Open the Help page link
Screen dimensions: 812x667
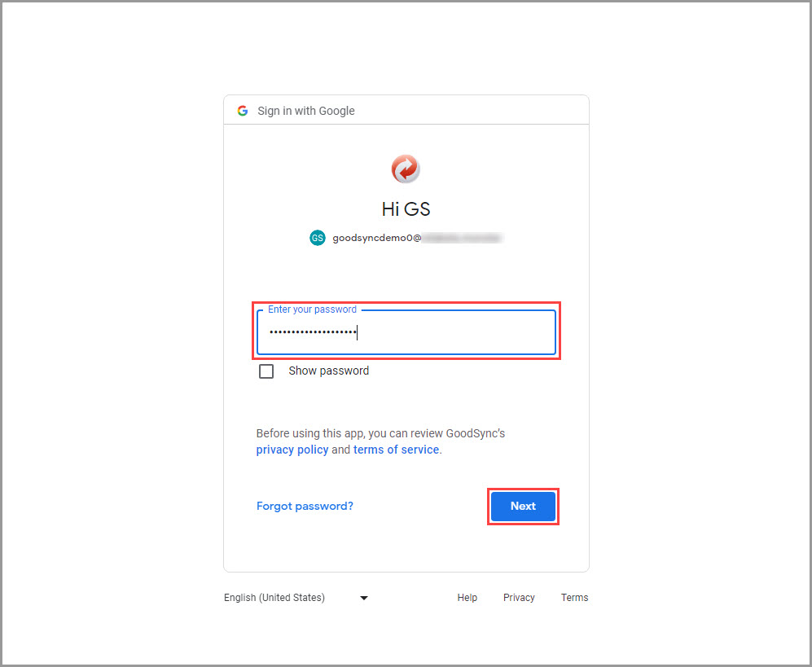[467, 597]
